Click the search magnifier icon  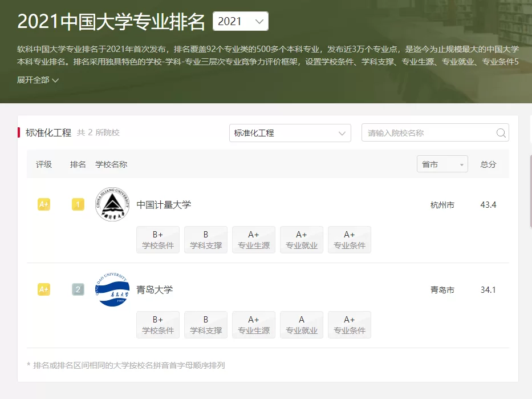(501, 133)
